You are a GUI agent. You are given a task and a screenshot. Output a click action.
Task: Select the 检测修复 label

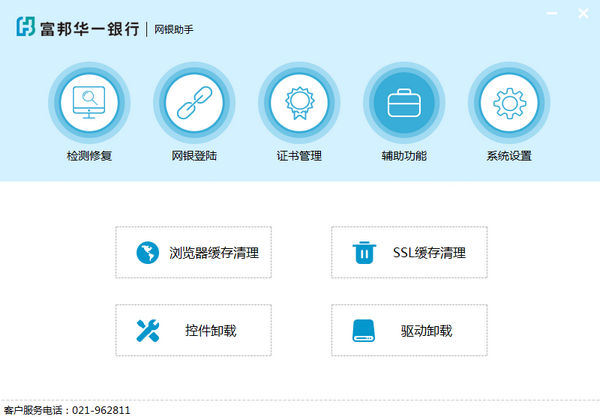[x=89, y=156]
